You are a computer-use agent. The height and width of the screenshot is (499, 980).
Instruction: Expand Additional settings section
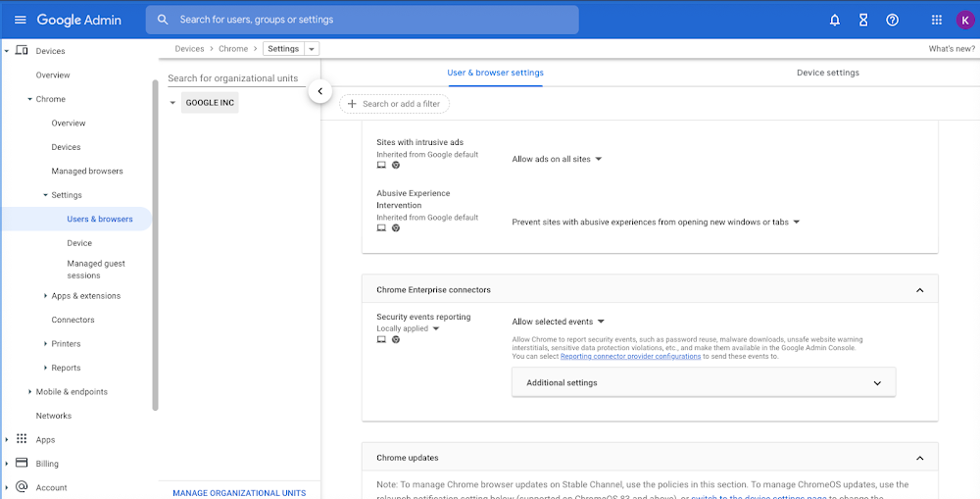point(703,382)
